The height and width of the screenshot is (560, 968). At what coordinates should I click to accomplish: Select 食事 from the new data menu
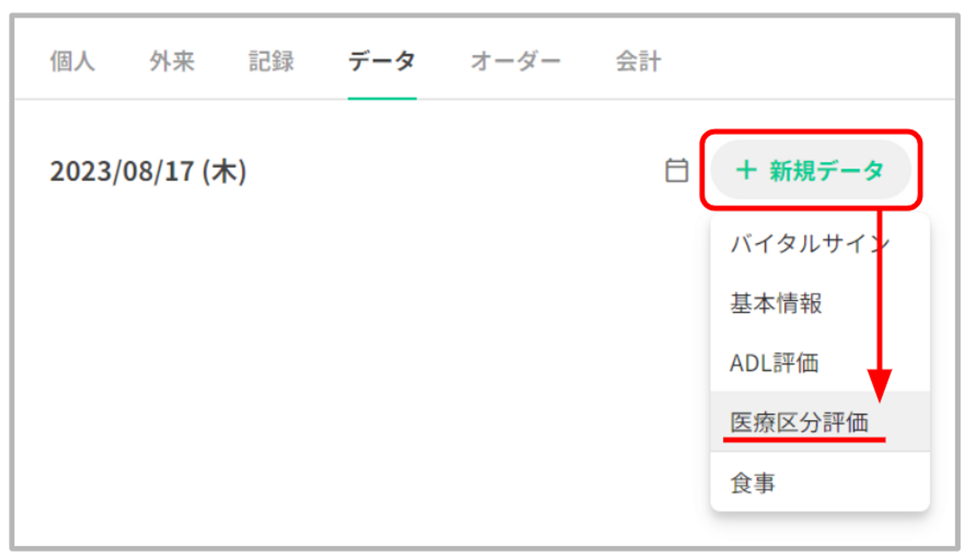(x=753, y=483)
